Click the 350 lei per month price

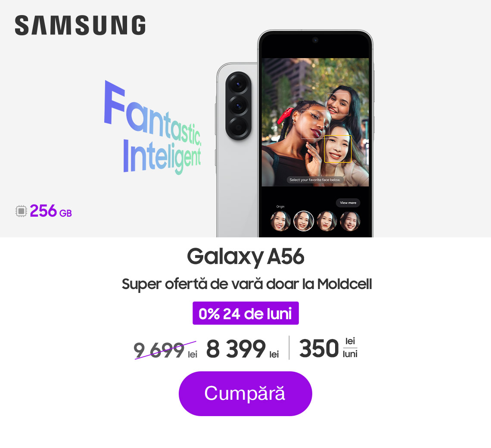(x=328, y=348)
